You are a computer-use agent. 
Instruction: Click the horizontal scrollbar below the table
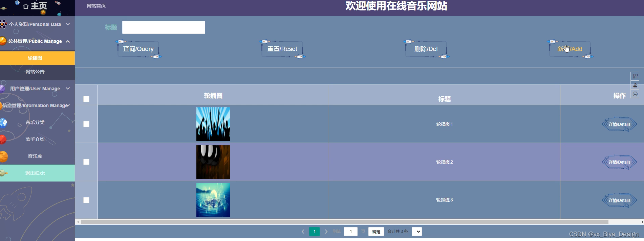point(344,222)
